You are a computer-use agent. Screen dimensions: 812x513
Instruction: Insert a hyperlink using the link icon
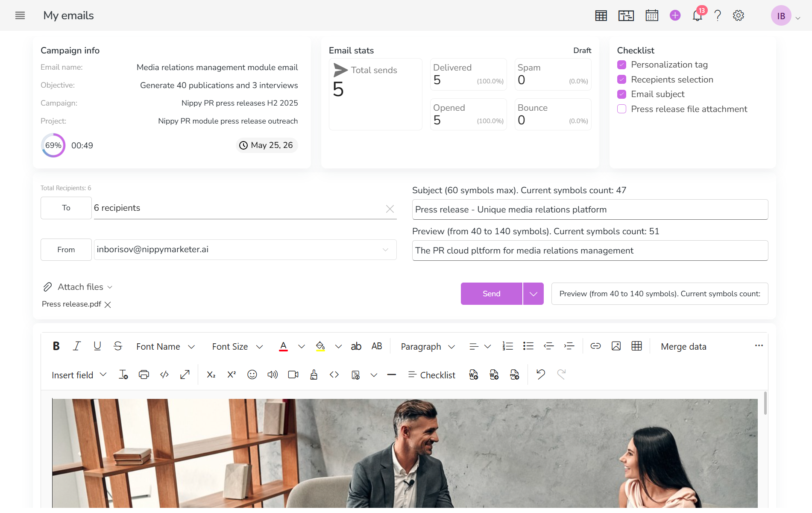(595, 346)
